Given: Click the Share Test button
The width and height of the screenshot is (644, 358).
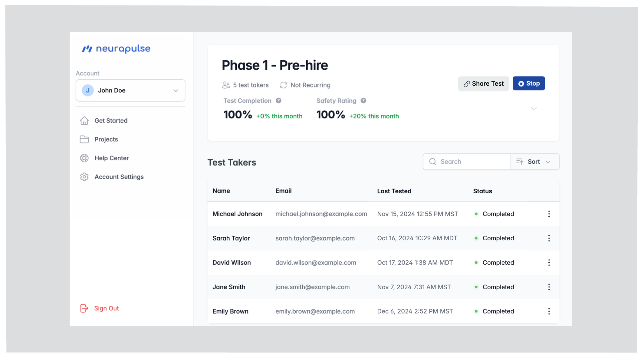Looking at the screenshot, I should (483, 84).
